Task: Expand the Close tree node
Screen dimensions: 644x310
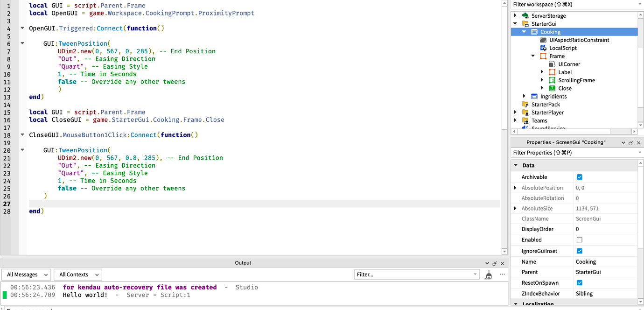Action: tap(542, 88)
